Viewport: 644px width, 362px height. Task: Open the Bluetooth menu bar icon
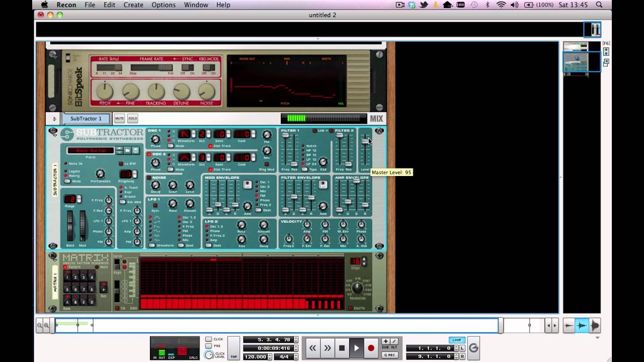488,5
